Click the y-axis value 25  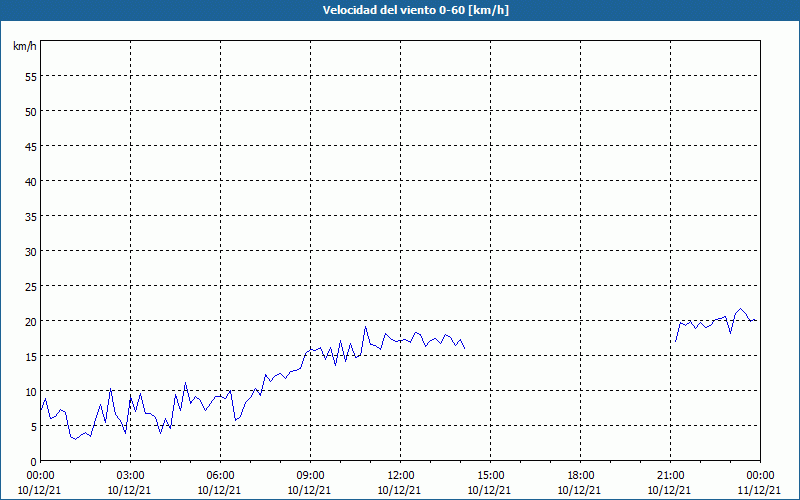[31, 287]
